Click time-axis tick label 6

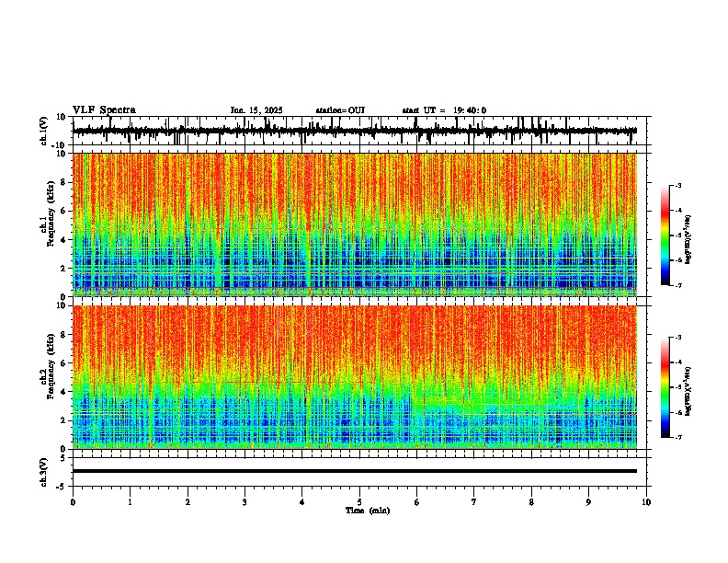[x=416, y=502]
